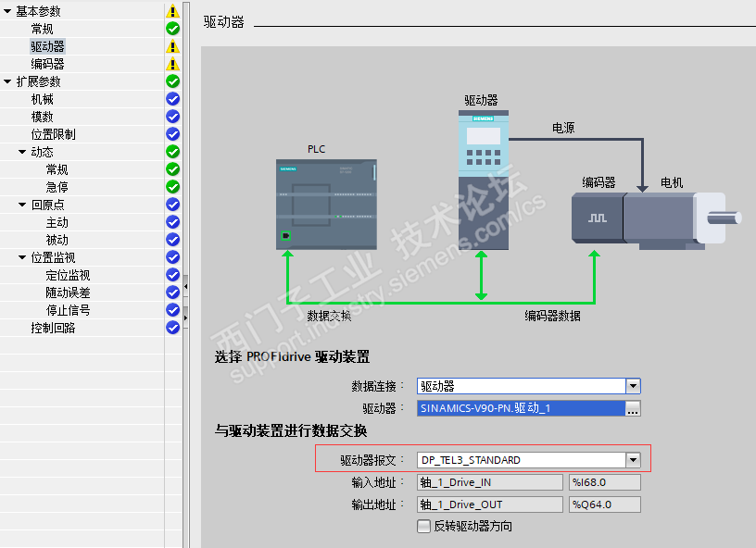Image resolution: width=756 pixels, height=548 pixels.
Task: Click the blue check beside 控制回路
Action: 172,328
